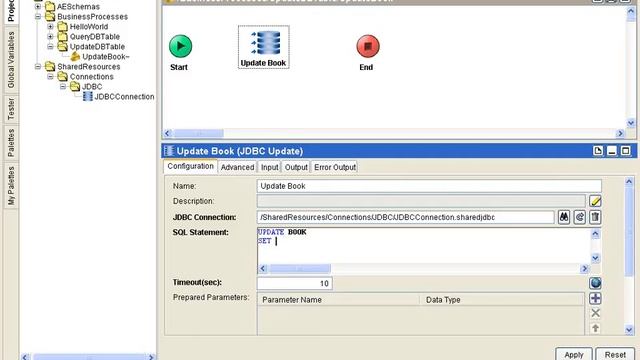Open the Global Variables side tab
The image size is (640, 360).
(x=11, y=60)
